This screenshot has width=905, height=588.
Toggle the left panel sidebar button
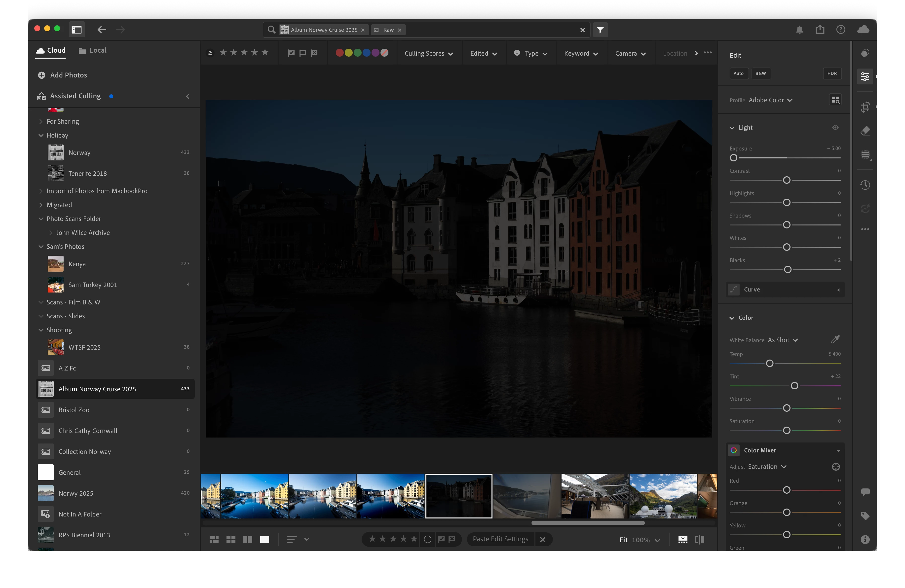coord(77,30)
